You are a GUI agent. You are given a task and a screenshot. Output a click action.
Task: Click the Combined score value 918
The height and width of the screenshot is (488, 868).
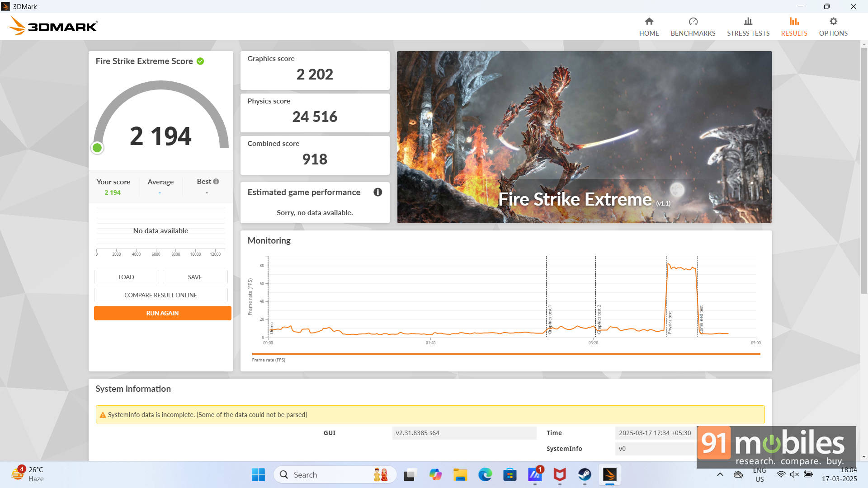[315, 159]
